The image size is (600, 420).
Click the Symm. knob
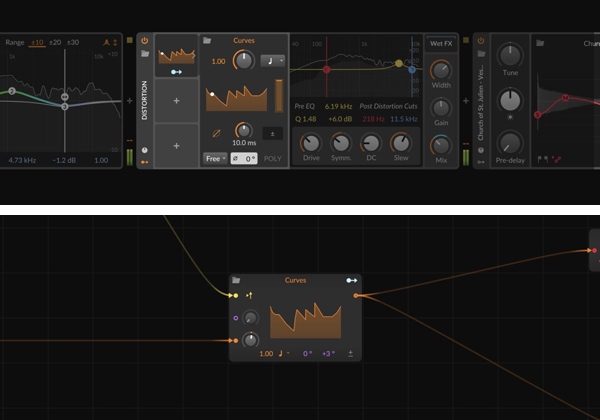click(x=341, y=143)
